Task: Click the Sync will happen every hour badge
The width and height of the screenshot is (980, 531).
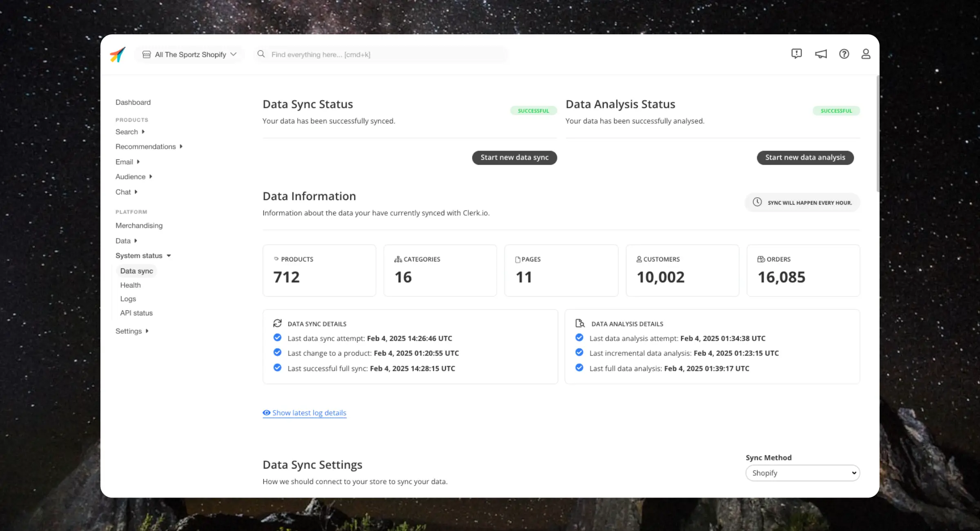Action: pos(802,203)
